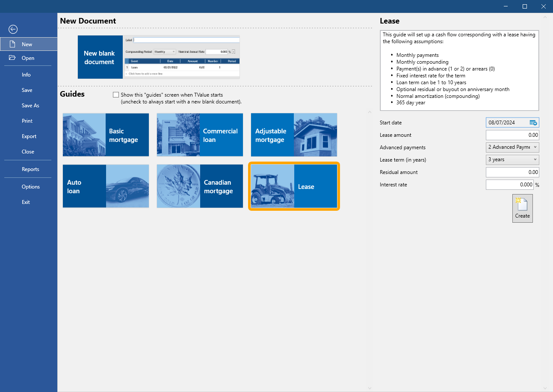The width and height of the screenshot is (553, 392).
Task: Click the Create document icon button
Action: [522, 208]
